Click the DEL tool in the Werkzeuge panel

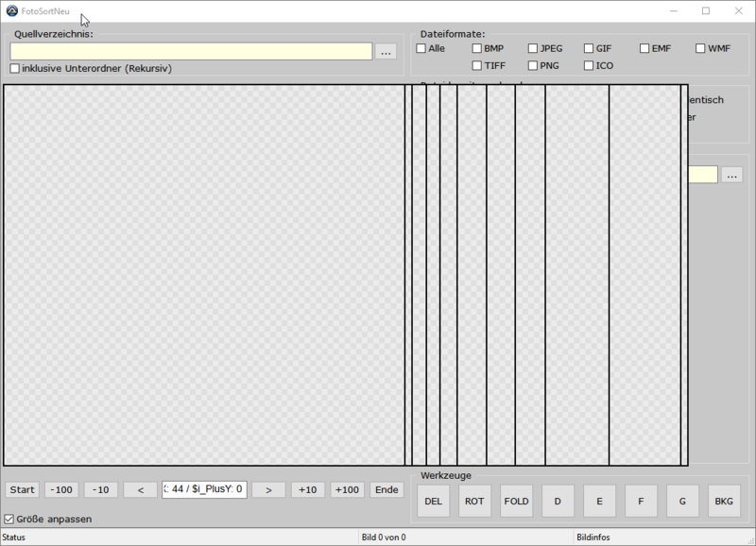click(433, 501)
